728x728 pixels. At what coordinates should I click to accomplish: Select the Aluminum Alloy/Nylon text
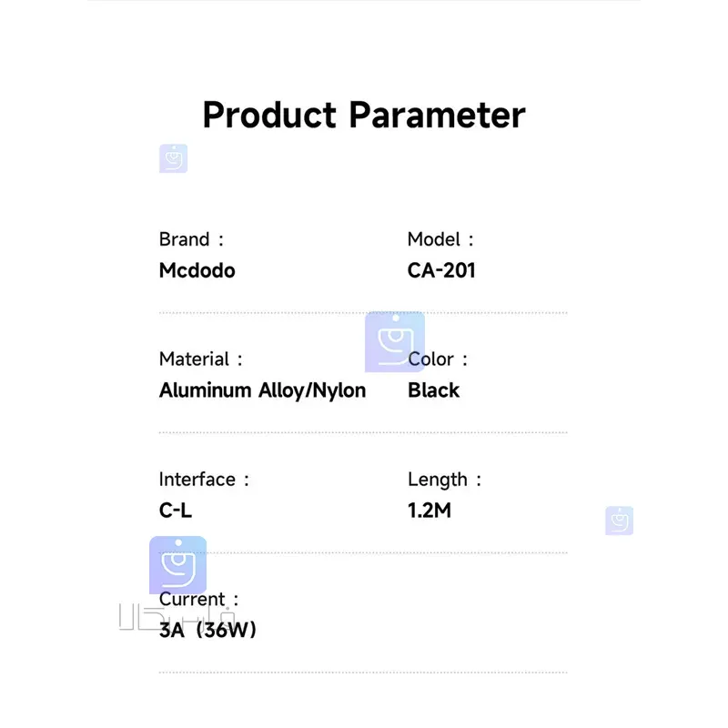point(262,390)
